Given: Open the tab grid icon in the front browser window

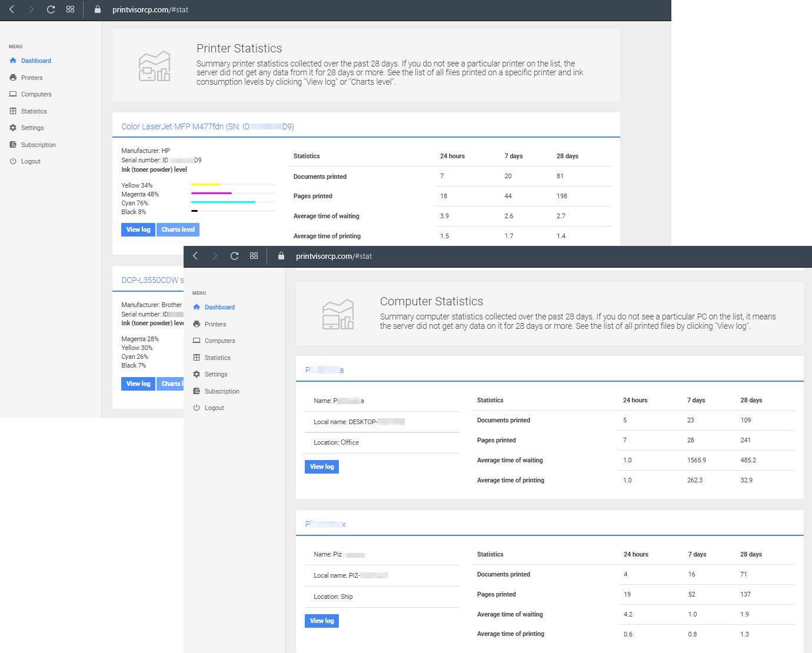Looking at the screenshot, I should [254, 256].
